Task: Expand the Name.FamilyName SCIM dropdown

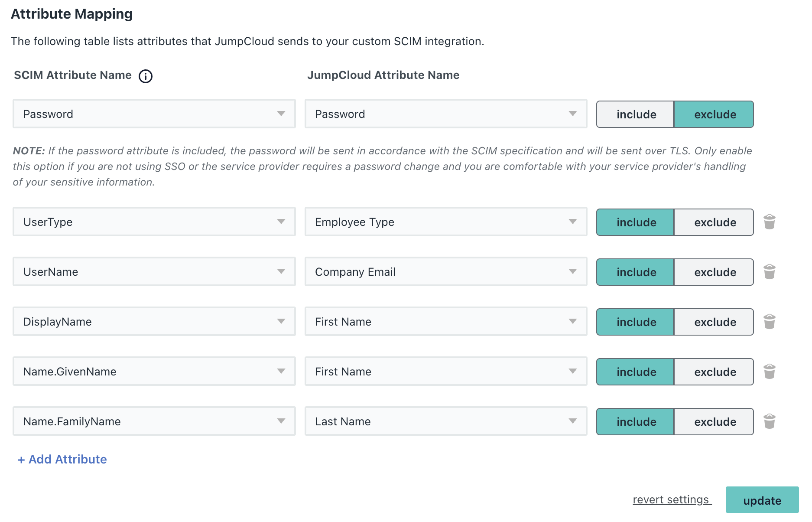Action: pyautogui.click(x=154, y=421)
